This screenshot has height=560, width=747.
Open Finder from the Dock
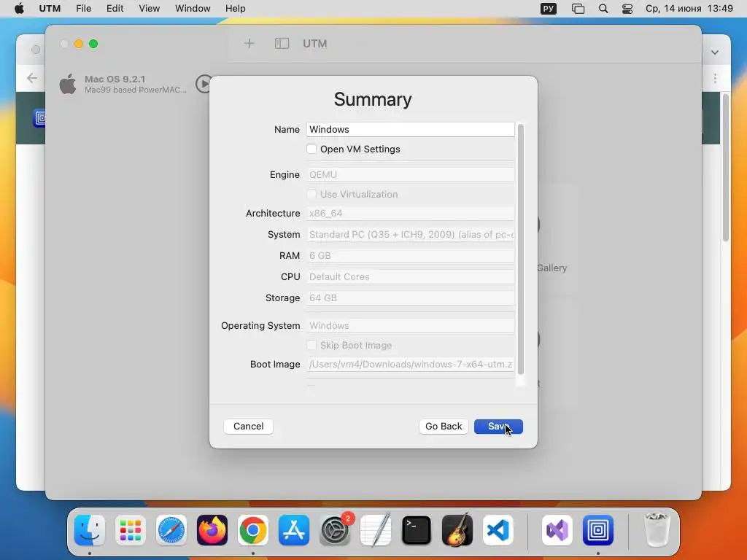90,530
